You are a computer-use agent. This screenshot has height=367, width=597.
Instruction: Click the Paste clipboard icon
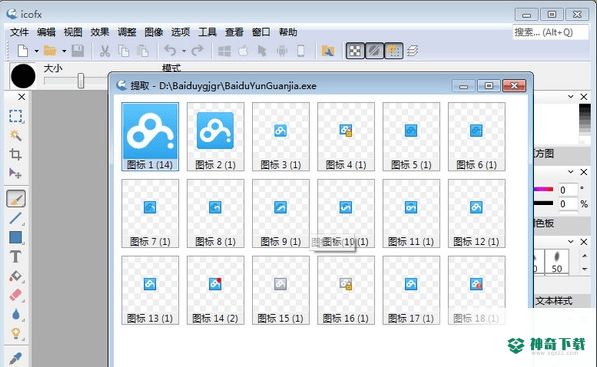(x=143, y=51)
